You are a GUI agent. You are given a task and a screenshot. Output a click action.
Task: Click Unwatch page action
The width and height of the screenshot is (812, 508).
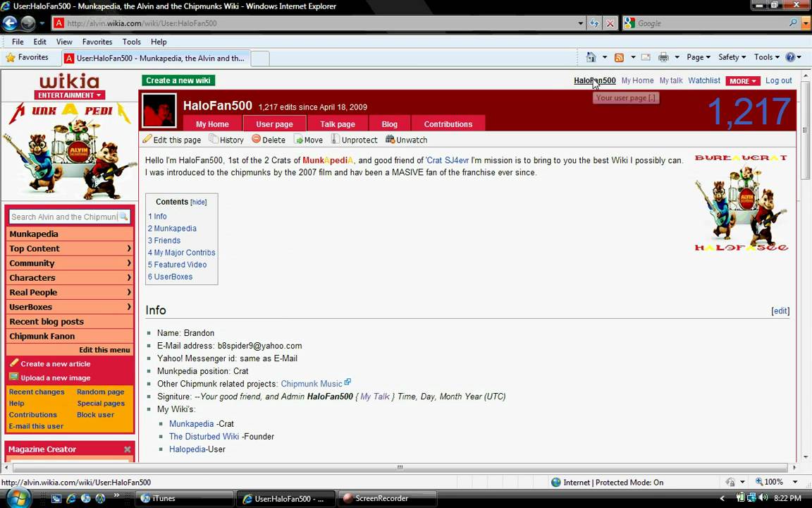click(x=407, y=140)
